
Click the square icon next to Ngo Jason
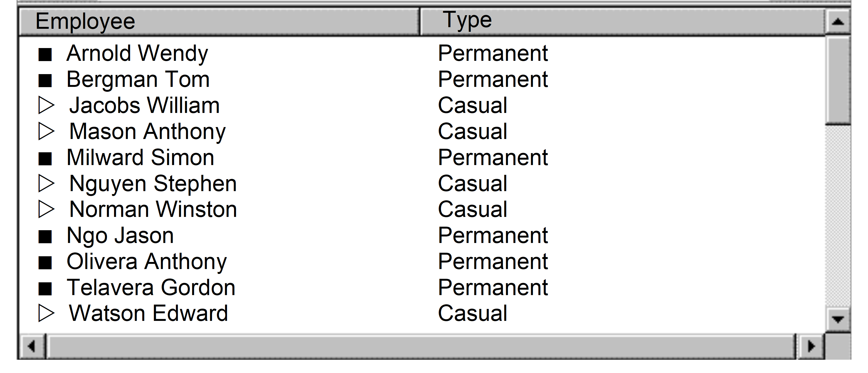[45, 236]
